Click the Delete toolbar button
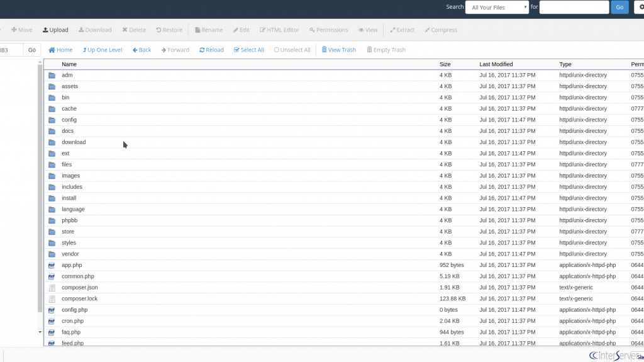Image resolution: width=644 pixels, height=362 pixels. 134,30
